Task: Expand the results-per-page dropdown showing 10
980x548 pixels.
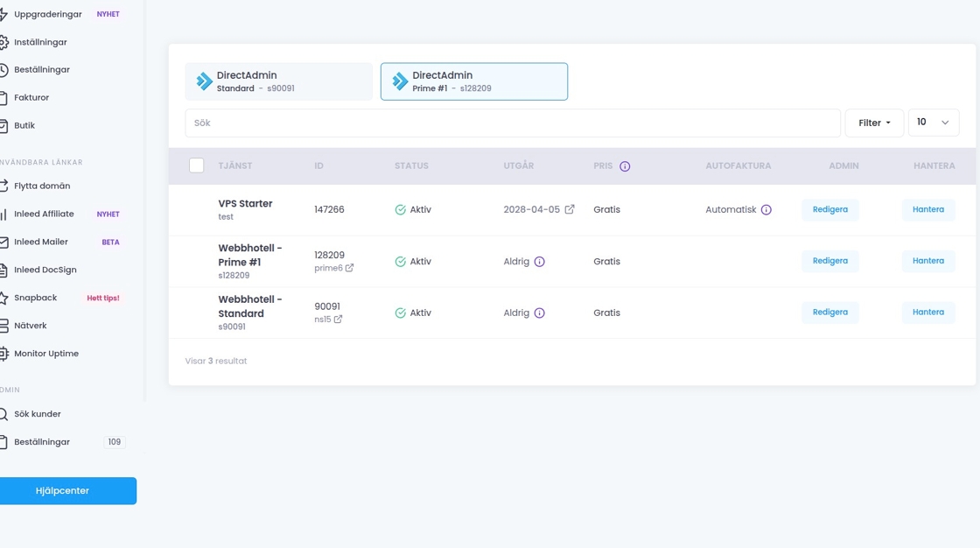Action: tap(933, 123)
